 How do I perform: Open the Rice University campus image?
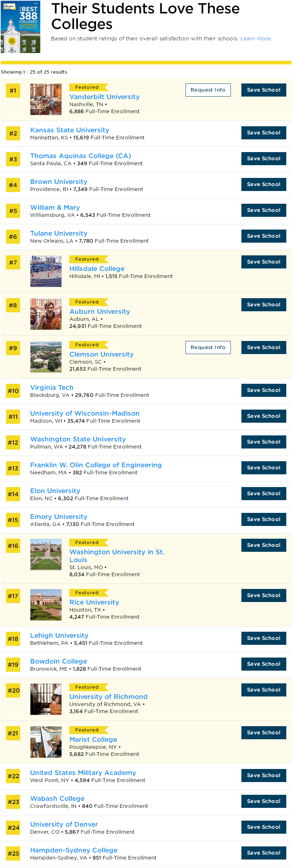[46, 605]
